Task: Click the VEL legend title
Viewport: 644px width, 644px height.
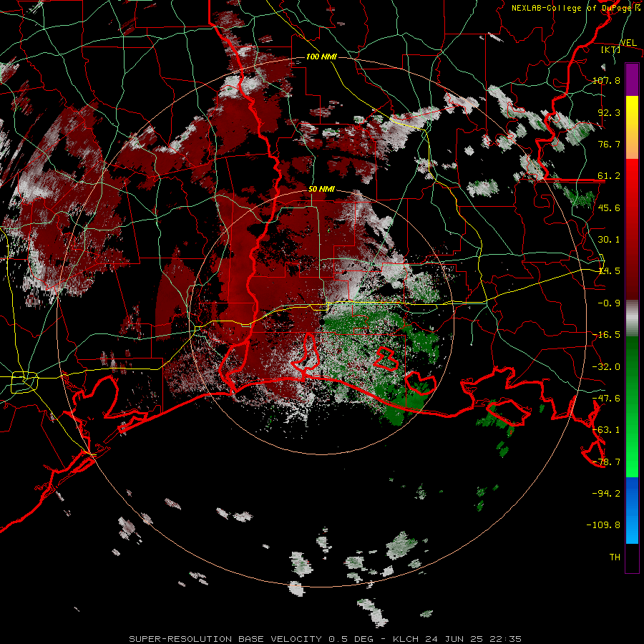Action: click(x=628, y=43)
